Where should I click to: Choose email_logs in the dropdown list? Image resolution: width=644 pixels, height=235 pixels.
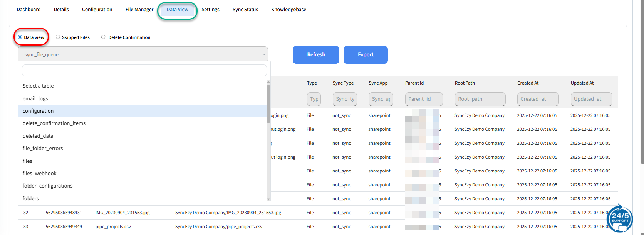[35, 98]
